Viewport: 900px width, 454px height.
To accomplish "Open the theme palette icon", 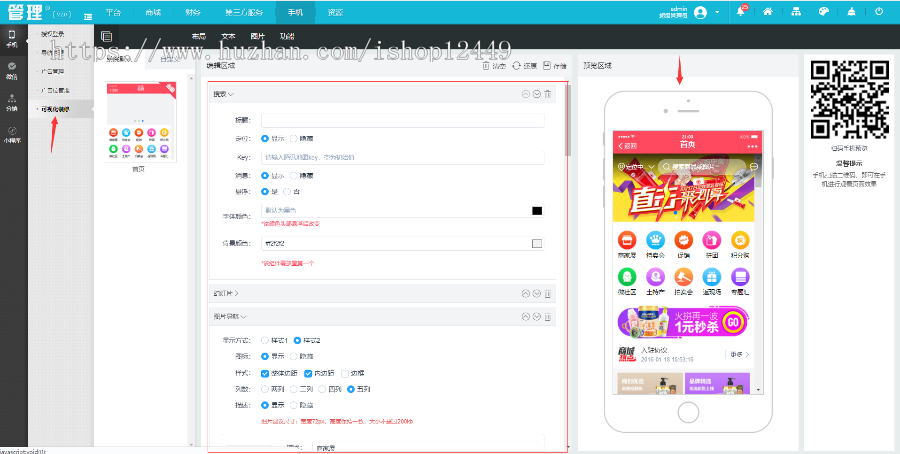I will coord(823,12).
